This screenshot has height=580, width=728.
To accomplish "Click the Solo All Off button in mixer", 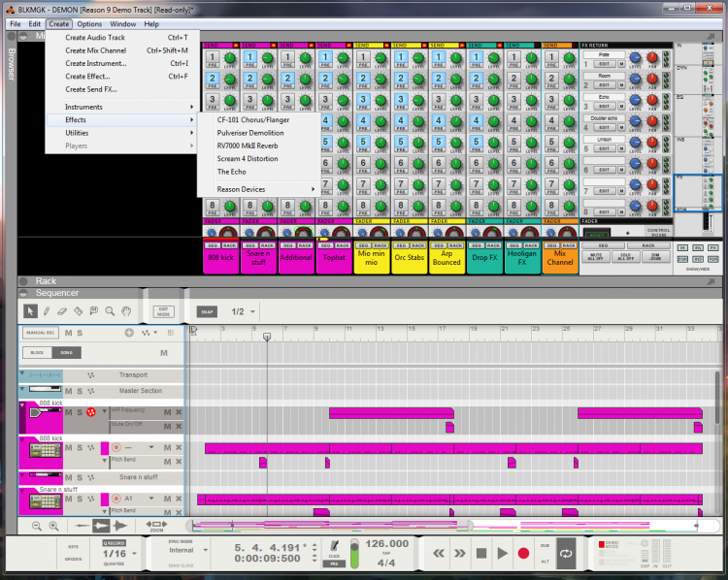I will [x=626, y=257].
